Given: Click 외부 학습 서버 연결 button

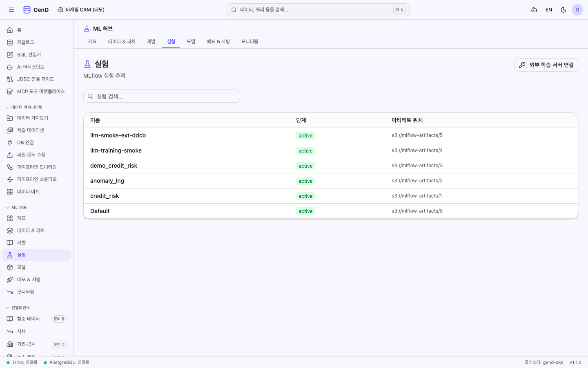Looking at the screenshot, I should 546,65.
